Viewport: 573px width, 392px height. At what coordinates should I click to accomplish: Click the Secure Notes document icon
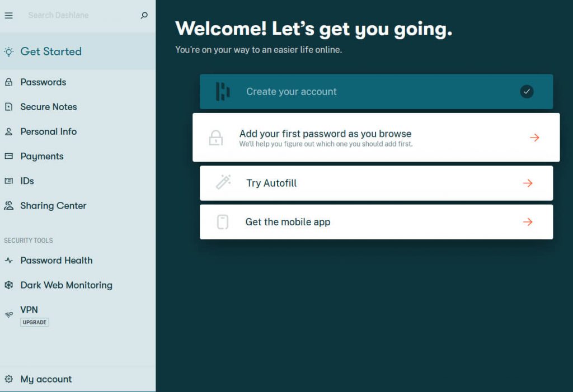click(9, 107)
